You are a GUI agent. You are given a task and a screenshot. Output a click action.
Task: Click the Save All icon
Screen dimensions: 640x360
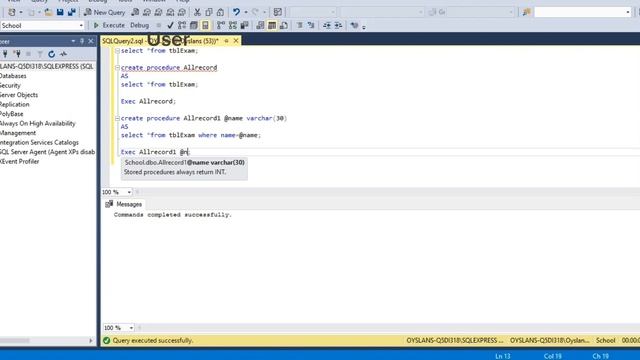click(72, 12)
